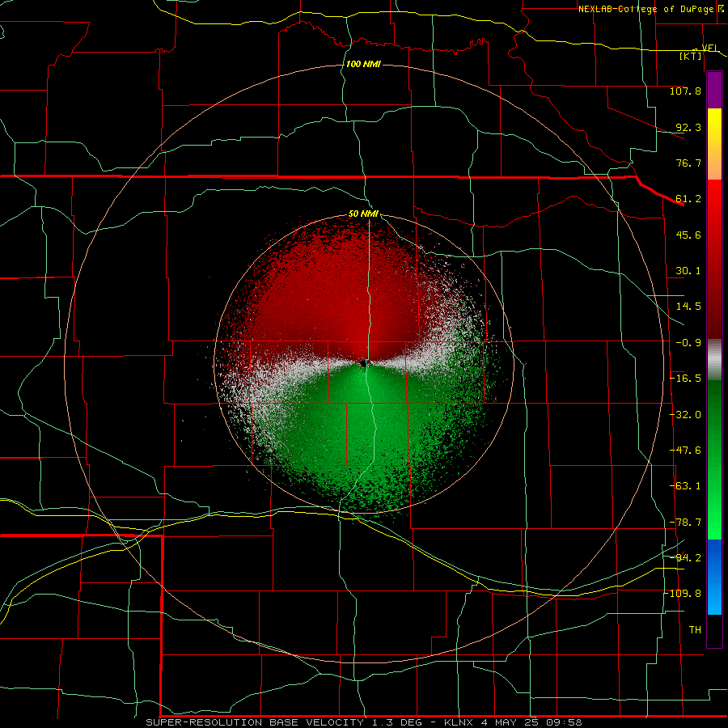The height and width of the screenshot is (728, 728).
Task: Select the -16.5 scale value
Action: point(685,379)
